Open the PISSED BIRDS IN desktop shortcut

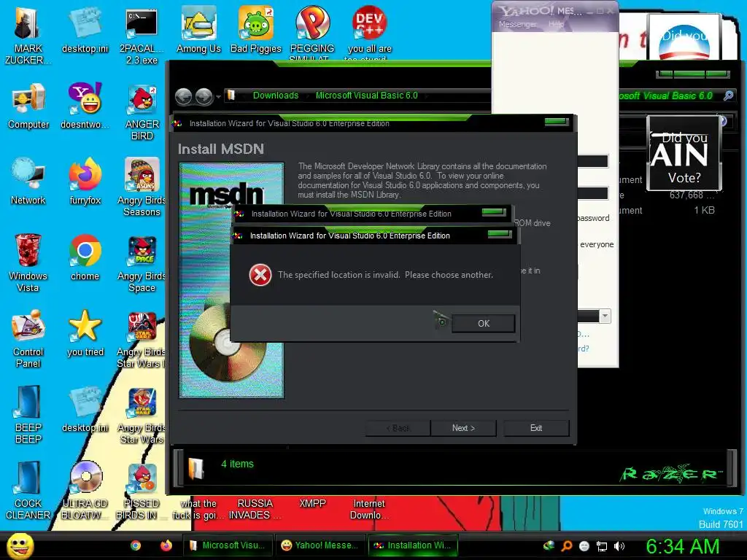point(142,491)
